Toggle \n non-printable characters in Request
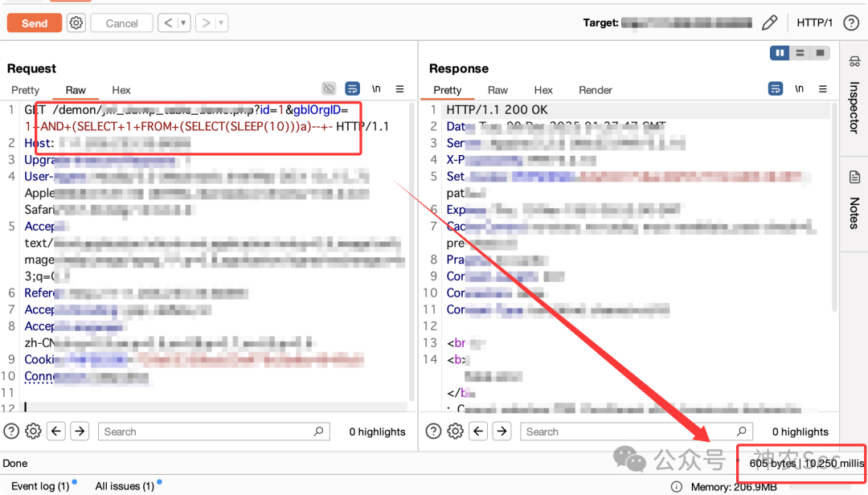 [x=376, y=88]
